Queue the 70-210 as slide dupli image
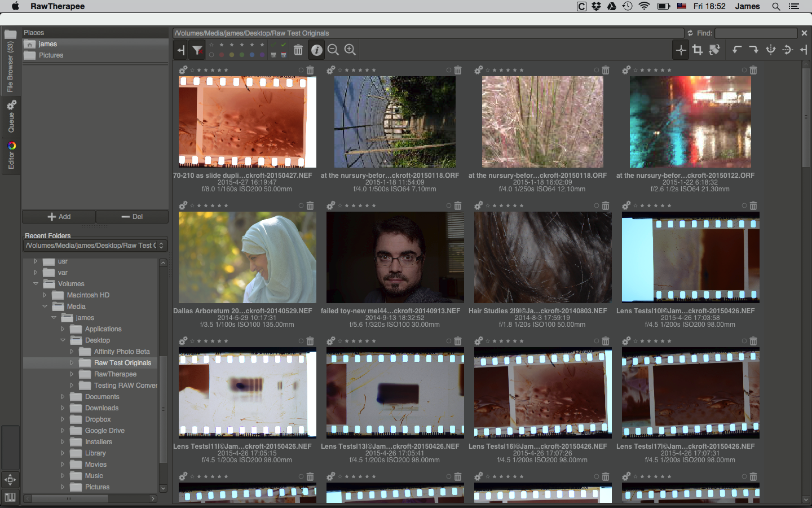The height and width of the screenshot is (508, 812). click(x=183, y=70)
